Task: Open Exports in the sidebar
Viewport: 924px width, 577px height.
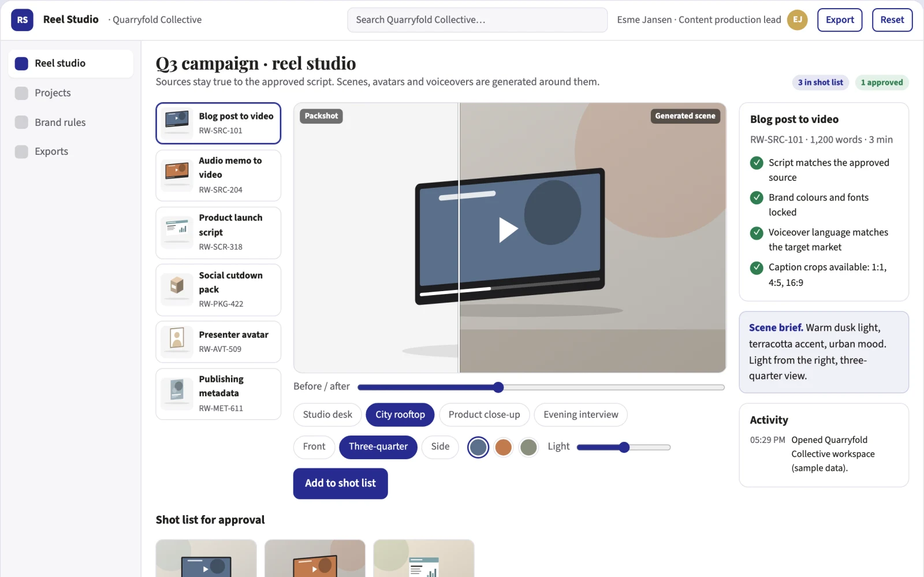Action: pyautogui.click(x=70, y=151)
